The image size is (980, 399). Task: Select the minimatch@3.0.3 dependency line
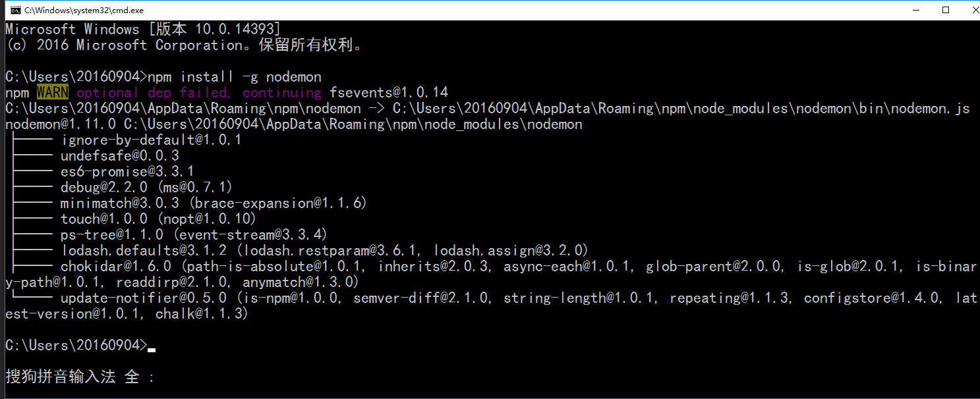pos(214,203)
